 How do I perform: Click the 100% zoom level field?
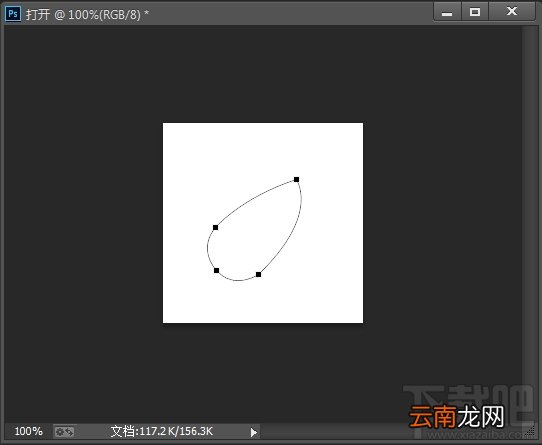28,431
